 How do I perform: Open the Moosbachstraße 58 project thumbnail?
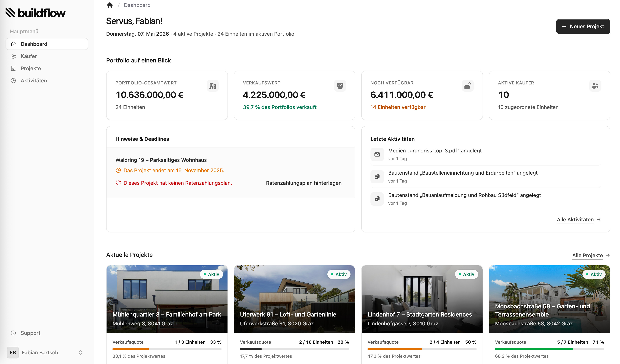click(x=549, y=299)
